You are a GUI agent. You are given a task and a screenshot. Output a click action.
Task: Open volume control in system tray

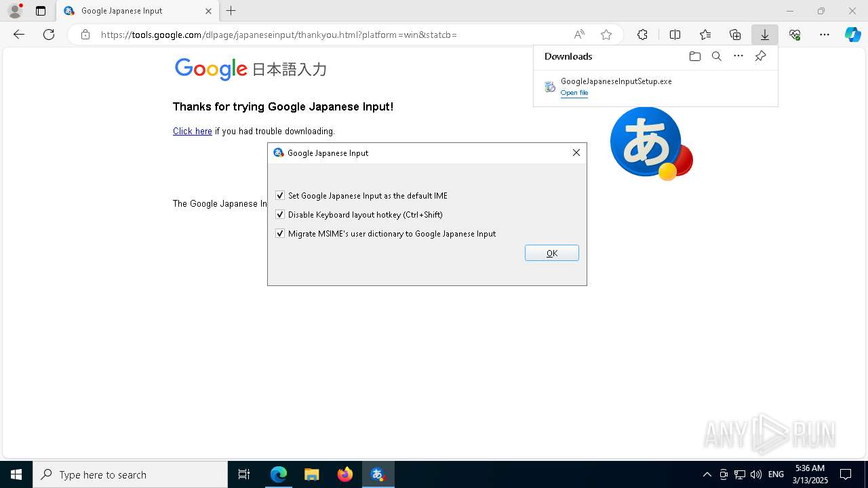[x=756, y=474]
